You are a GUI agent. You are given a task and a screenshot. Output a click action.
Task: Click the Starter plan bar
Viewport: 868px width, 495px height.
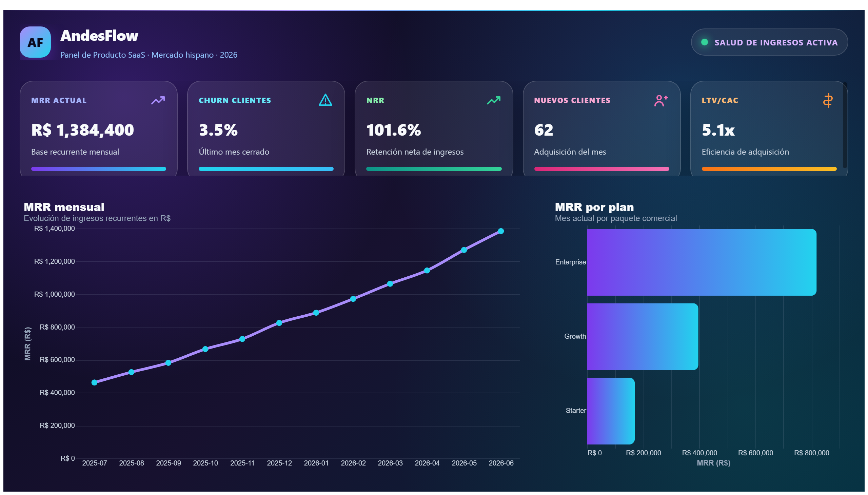coord(611,411)
